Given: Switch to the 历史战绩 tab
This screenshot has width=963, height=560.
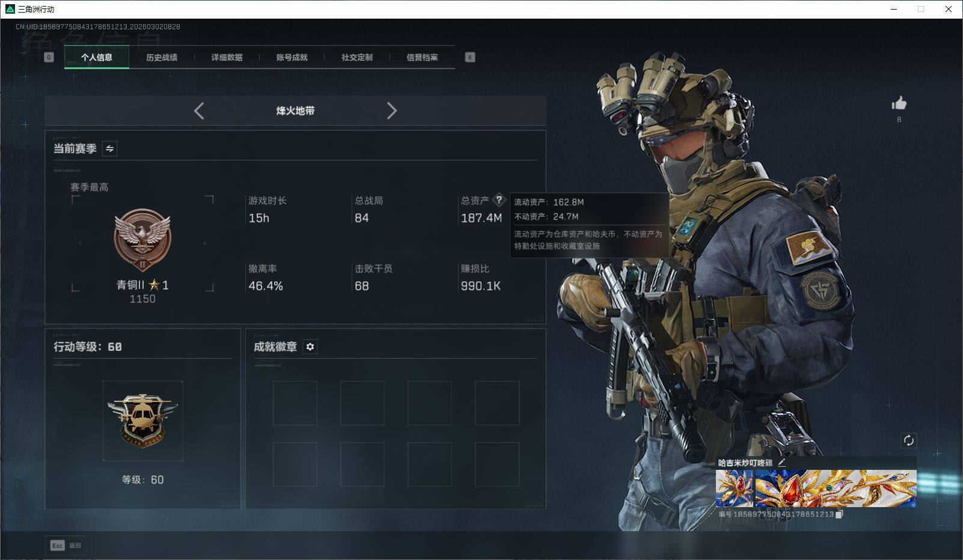Looking at the screenshot, I should pos(162,57).
